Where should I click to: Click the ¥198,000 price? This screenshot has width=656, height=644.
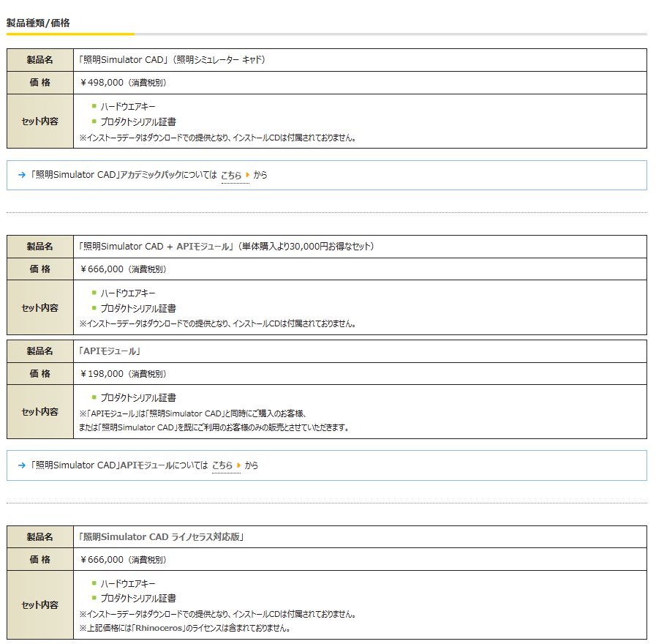pyautogui.click(x=102, y=374)
